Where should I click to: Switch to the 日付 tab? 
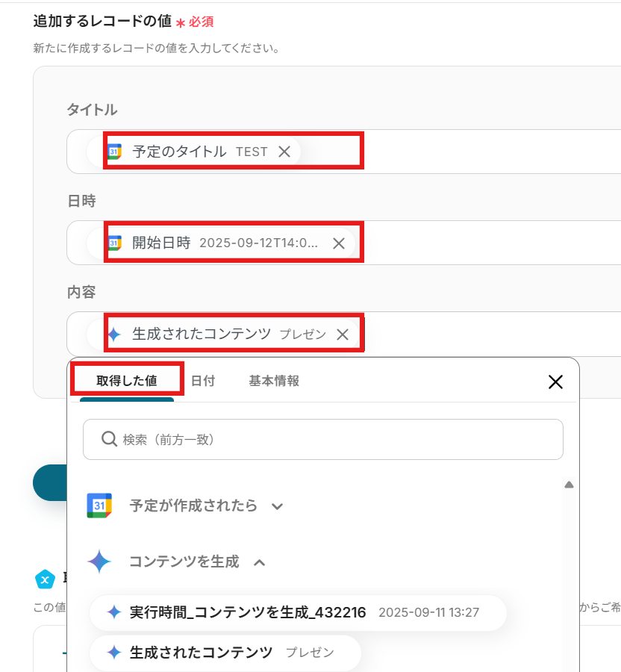203,381
